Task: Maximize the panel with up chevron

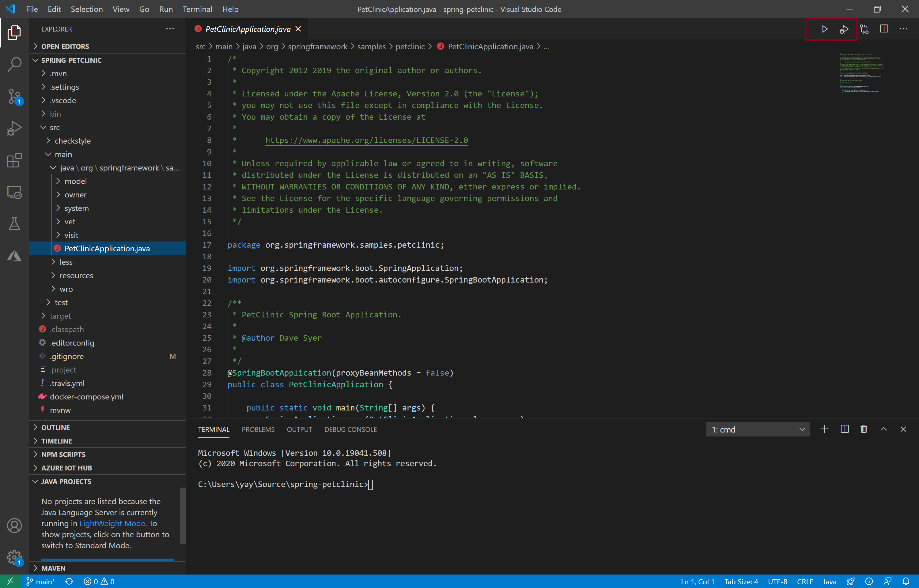Action: (x=884, y=429)
